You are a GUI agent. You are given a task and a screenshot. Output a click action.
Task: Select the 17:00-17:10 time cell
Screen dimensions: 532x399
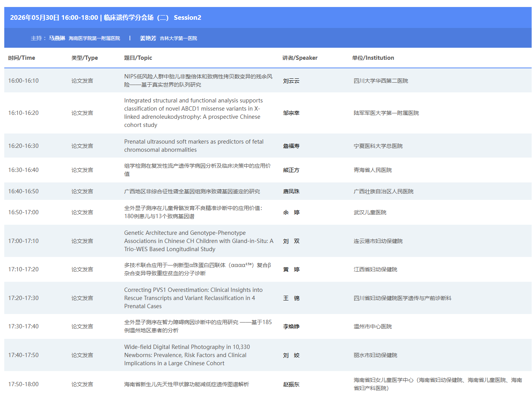(24, 241)
